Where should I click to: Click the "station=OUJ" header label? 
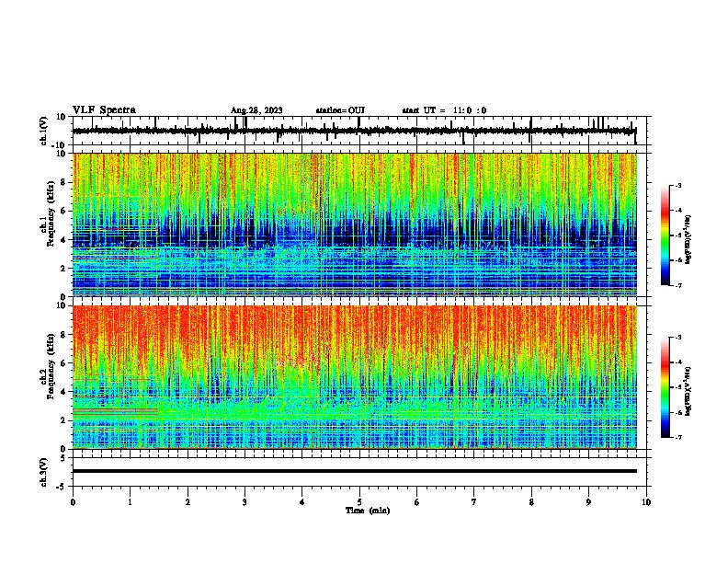pyautogui.click(x=340, y=110)
